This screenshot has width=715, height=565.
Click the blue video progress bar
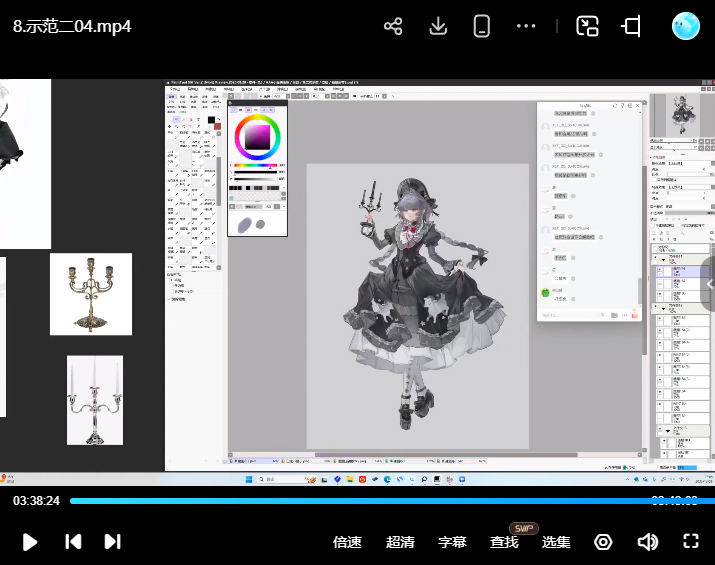point(360,501)
